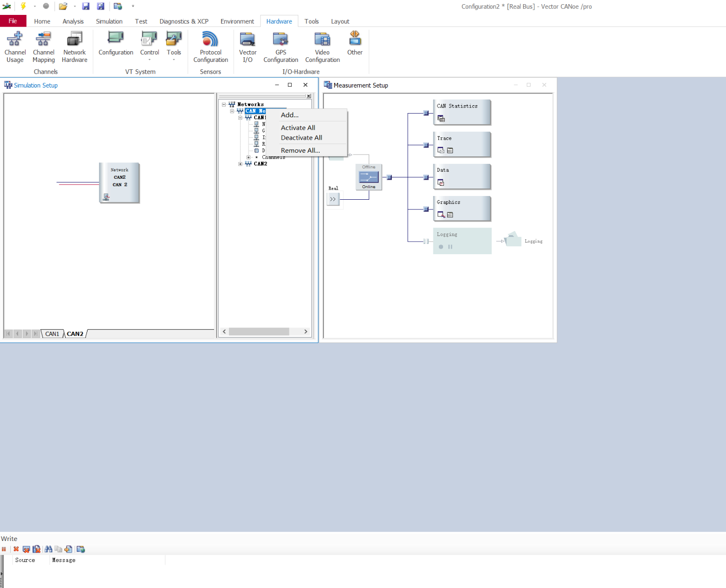Image resolution: width=726 pixels, height=588 pixels.
Task: Expand the Channels tree node
Action: point(249,157)
